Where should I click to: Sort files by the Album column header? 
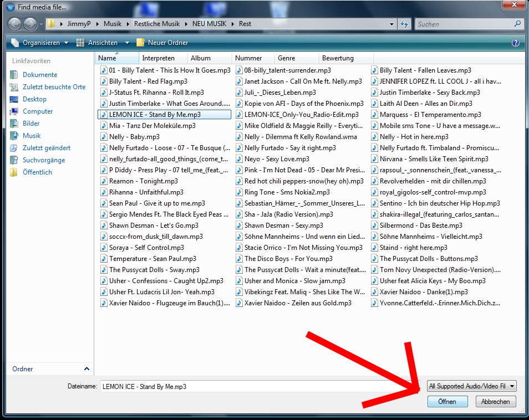tap(210, 58)
